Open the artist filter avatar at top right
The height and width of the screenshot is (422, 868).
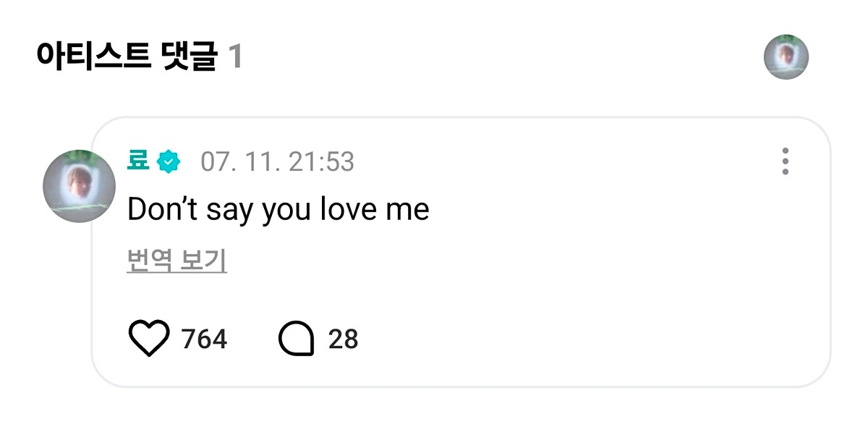pos(786,56)
